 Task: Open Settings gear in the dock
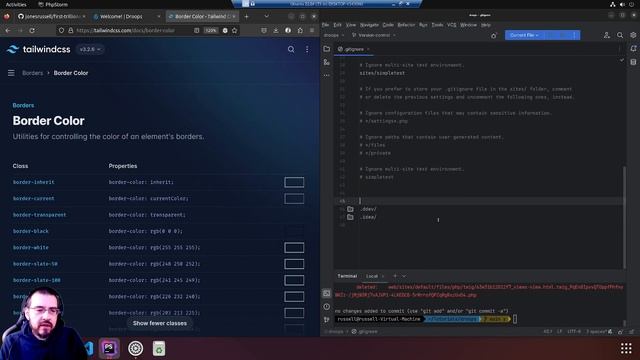coord(135,348)
